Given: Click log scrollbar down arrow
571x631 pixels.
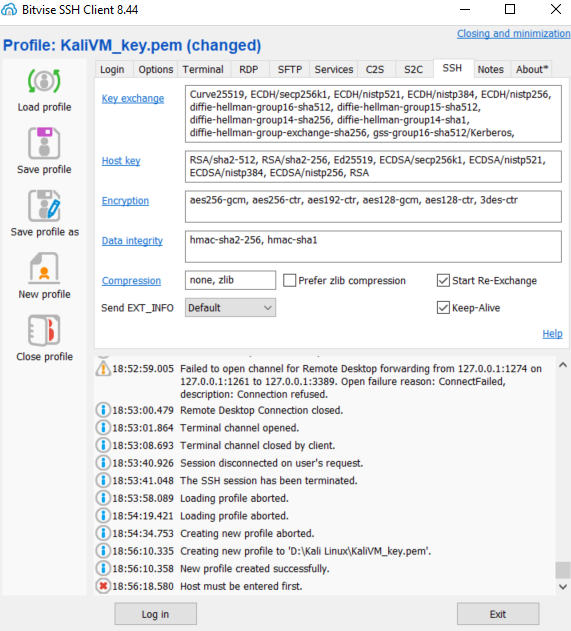Looking at the screenshot, I should 563,587.
